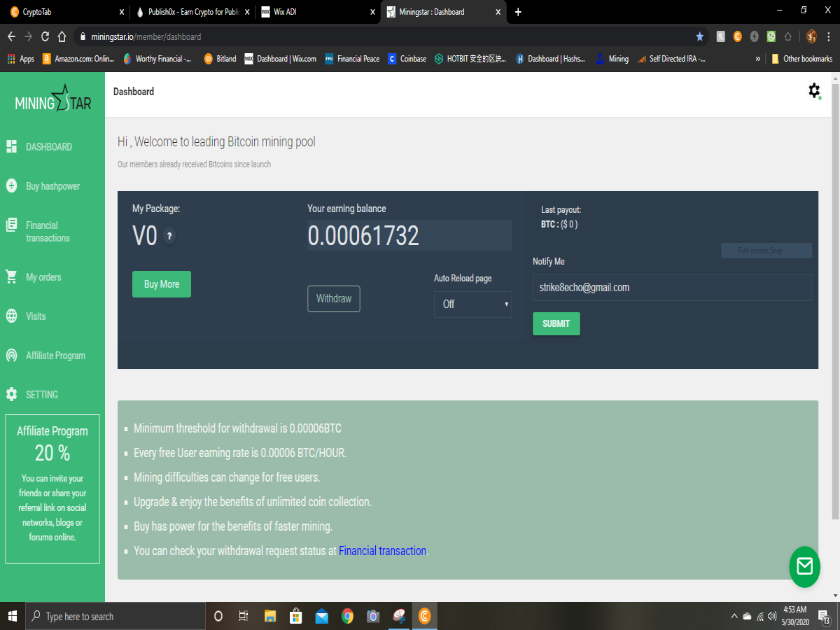Open the green mail chat bubble
This screenshot has height=630, width=840.
pyautogui.click(x=804, y=566)
